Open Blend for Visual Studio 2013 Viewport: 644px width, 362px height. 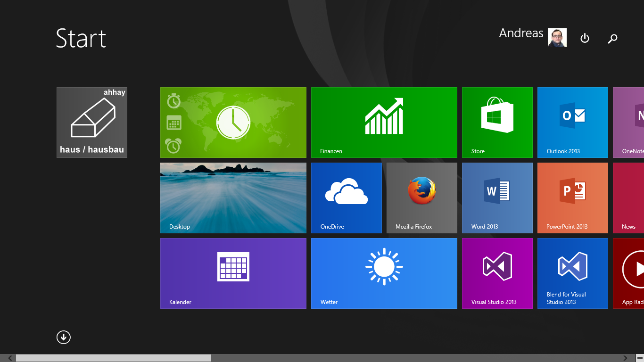click(573, 273)
